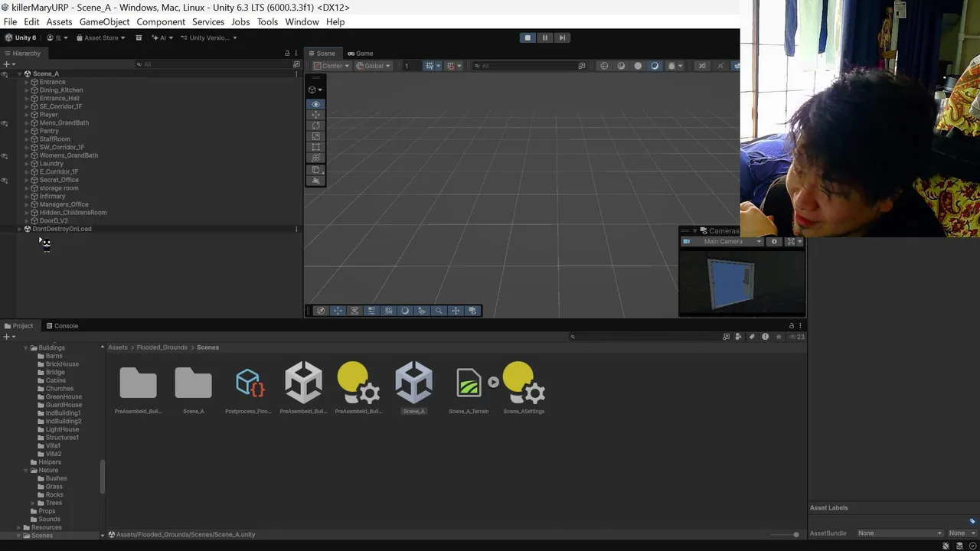Select the Move tool in Scene toolbar
The width and height of the screenshot is (980, 551).
(315, 115)
